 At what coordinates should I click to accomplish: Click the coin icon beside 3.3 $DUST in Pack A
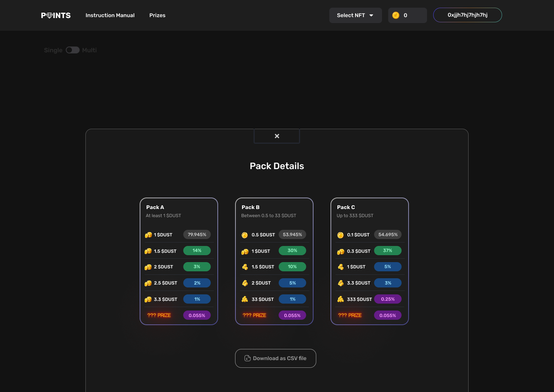148,299
